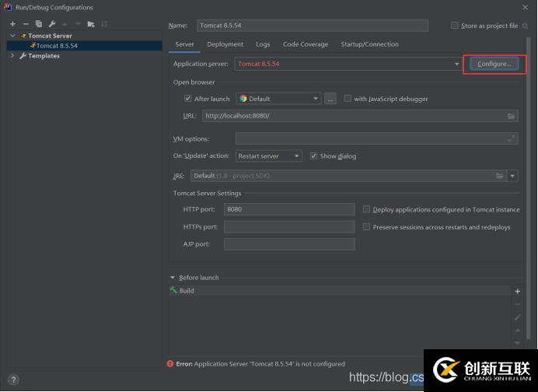
Task: Click the right panel vertical scrollbar
Action: [529, 187]
